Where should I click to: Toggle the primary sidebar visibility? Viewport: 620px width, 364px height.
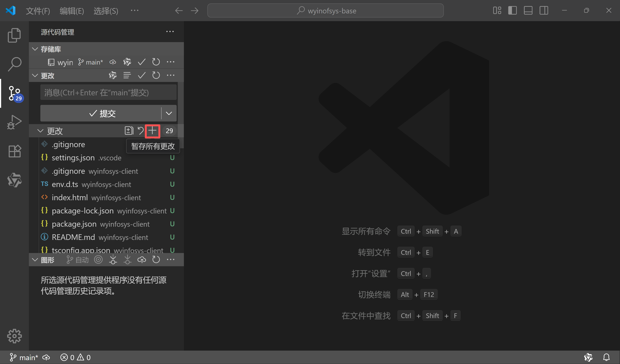pyautogui.click(x=512, y=10)
